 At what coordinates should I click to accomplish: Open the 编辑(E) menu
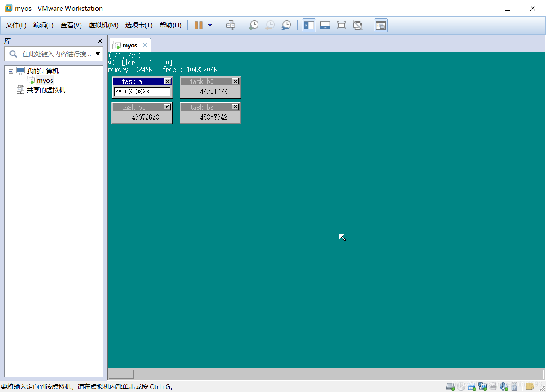(x=44, y=25)
